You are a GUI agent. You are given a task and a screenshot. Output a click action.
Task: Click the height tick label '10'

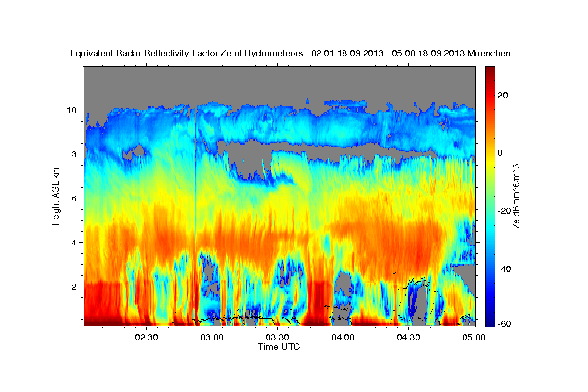[71, 110]
